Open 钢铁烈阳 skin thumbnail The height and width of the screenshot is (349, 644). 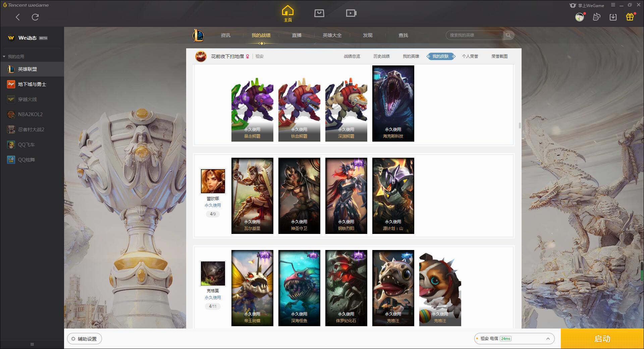[346, 196]
